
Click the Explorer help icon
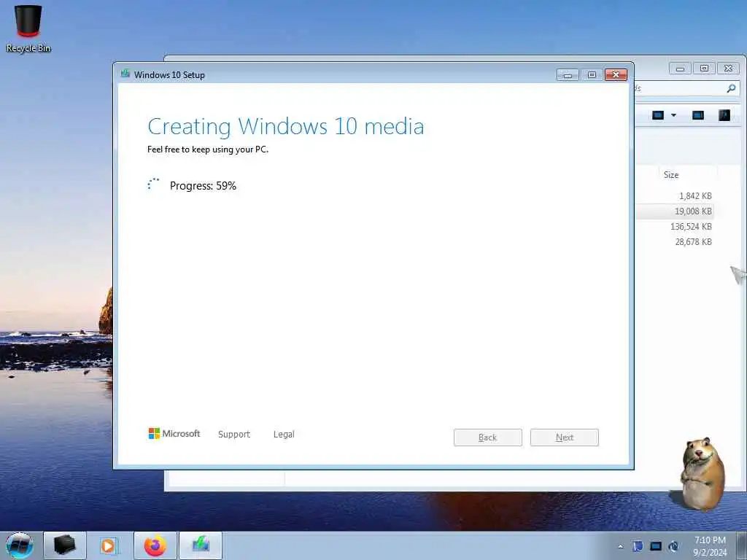pyautogui.click(x=724, y=115)
